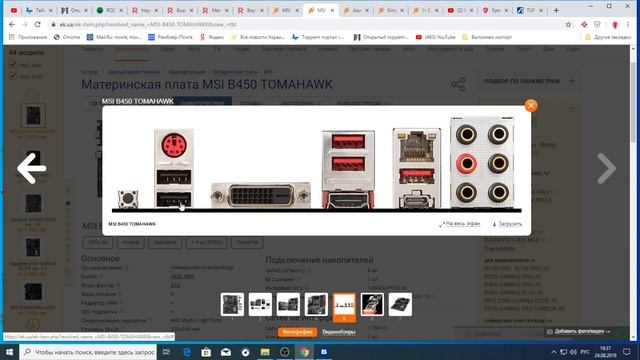Screen dimensions: 640x360
Task: Open a new browser tab
Action: (556, 10)
